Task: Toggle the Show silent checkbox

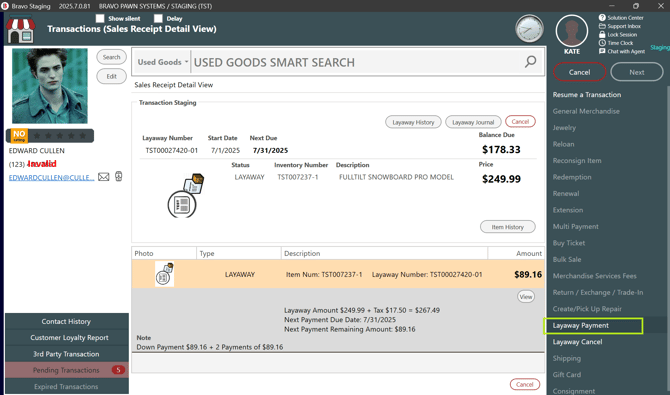Action: coord(100,18)
